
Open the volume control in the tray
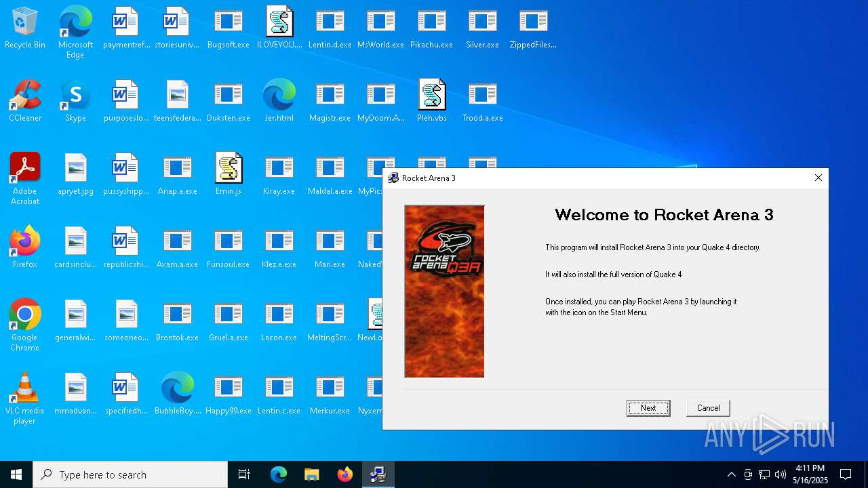coord(780,474)
